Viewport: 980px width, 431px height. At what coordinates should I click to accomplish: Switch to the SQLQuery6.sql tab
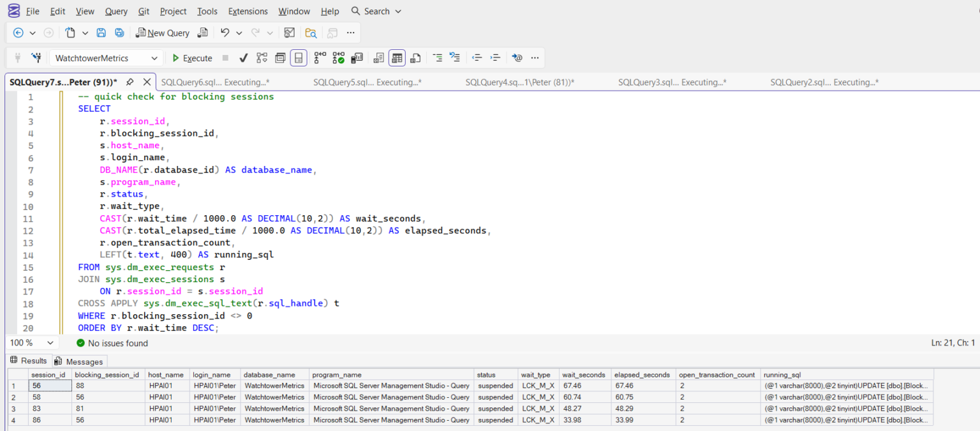tap(215, 82)
